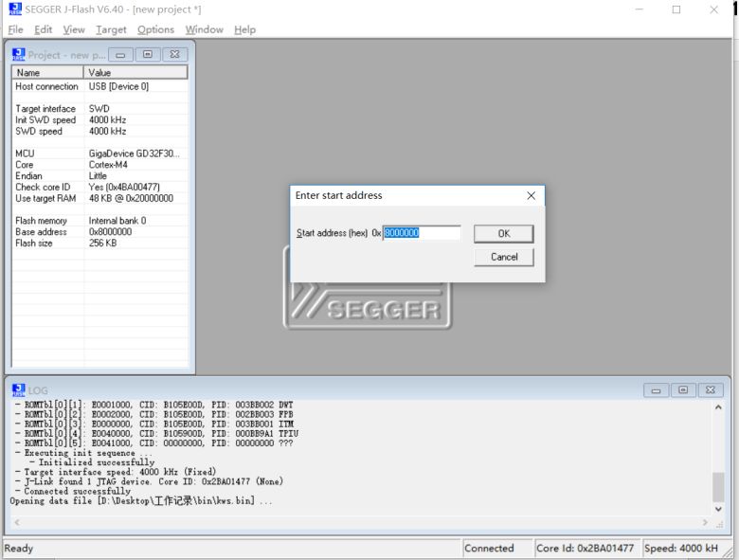Close the LOG panel

click(x=711, y=390)
